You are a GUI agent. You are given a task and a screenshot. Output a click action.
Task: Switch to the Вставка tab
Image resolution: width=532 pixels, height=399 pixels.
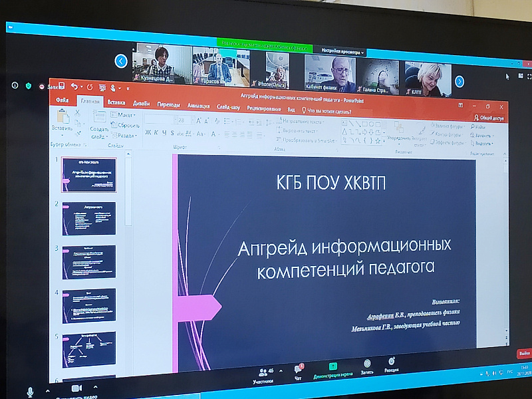coord(116,102)
